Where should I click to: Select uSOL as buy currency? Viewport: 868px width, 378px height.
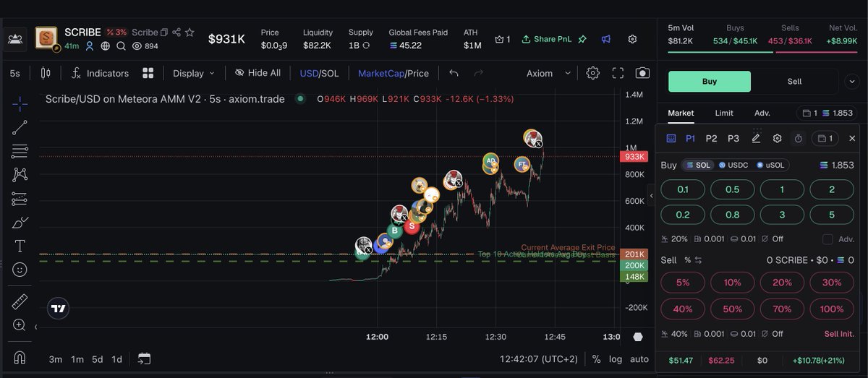(x=770, y=165)
